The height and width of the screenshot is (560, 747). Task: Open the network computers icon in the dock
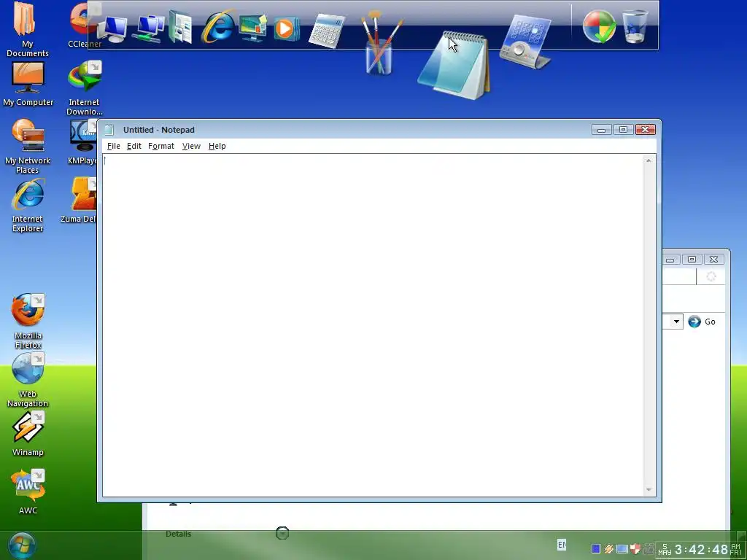click(x=147, y=28)
